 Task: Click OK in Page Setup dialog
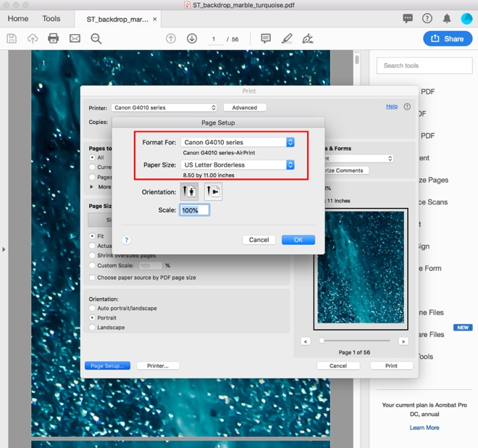298,240
